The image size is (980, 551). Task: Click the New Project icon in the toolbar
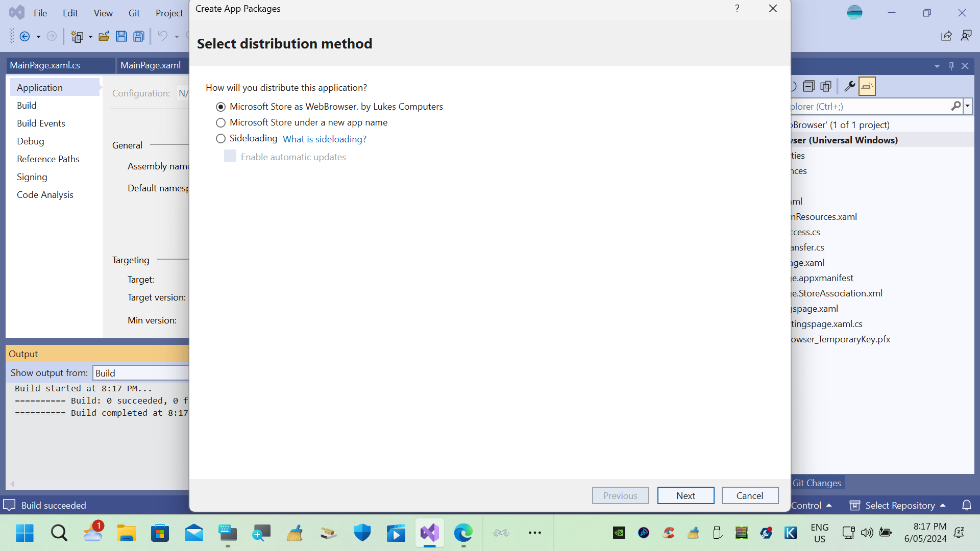pyautogui.click(x=78, y=36)
